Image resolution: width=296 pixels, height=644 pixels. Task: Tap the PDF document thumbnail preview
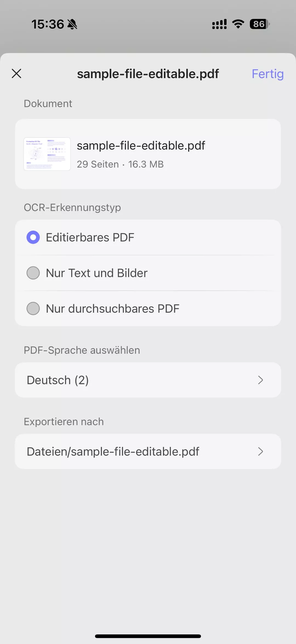(x=47, y=154)
